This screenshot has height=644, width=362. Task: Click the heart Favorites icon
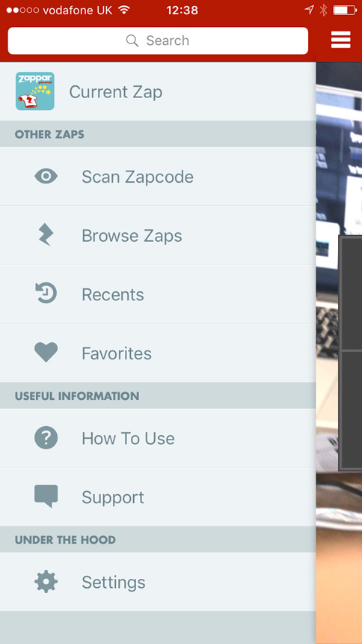click(46, 353)
